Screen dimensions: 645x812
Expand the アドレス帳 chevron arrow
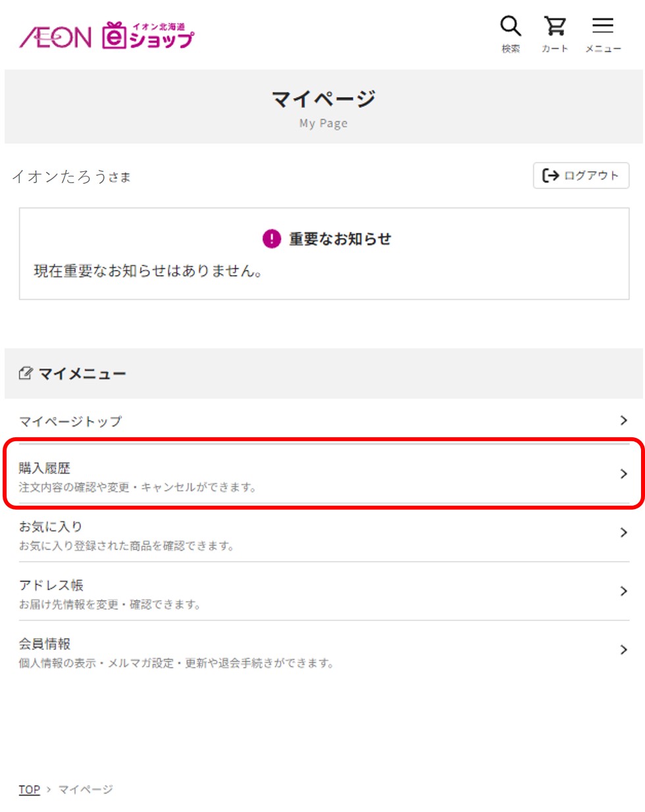coord(623,591)
